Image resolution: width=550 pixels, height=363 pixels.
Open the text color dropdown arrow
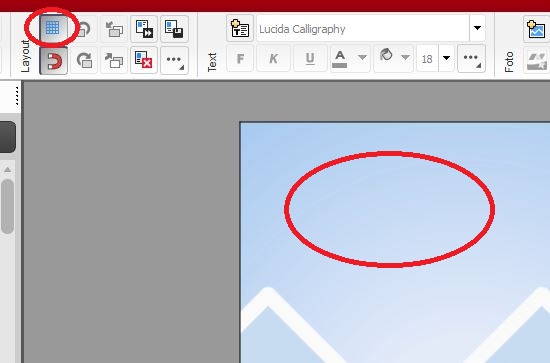click(362, 58)
